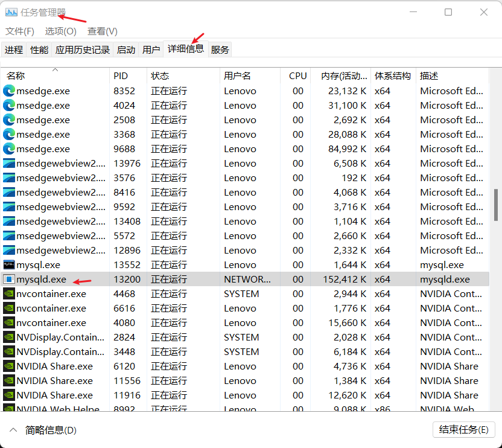Screen dimensions: 502x448
Task: Click the vertical scrollbar thumb
Action: [x=495, y=205]
